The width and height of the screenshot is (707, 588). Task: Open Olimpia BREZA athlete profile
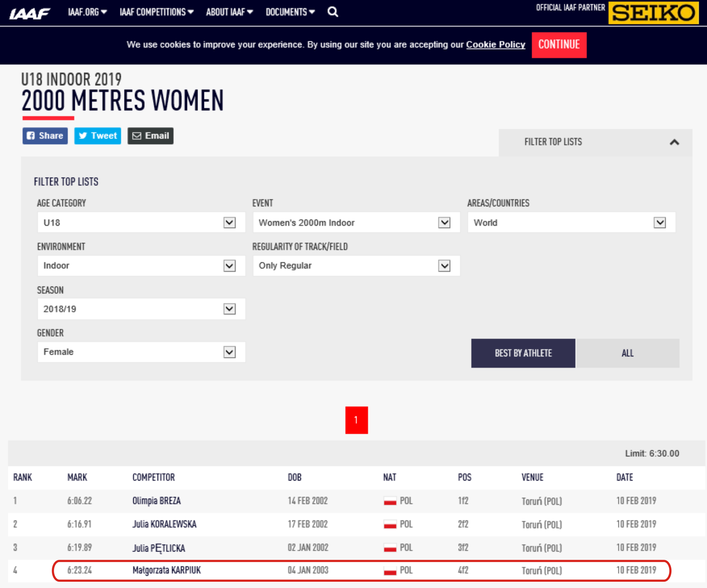point(157,501)
